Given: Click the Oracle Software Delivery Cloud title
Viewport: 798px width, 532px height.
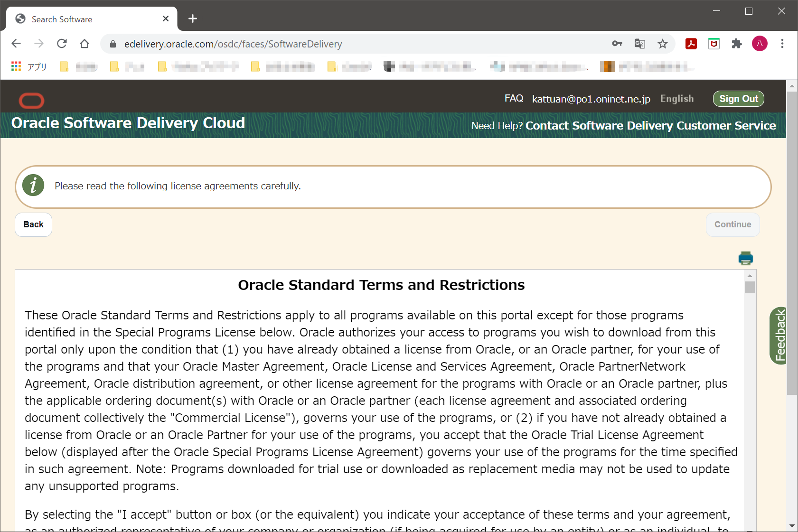Looking at the screenshot, I should (x=128, y=123).
